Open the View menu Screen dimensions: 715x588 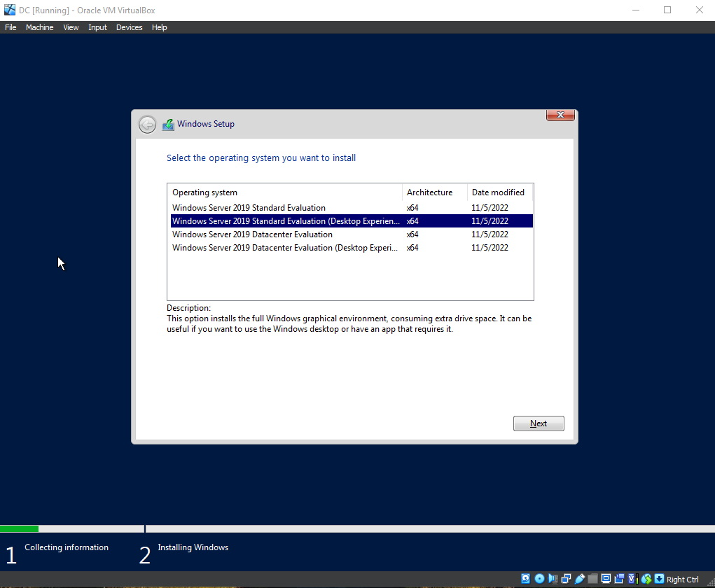click(x=71, y=27)
